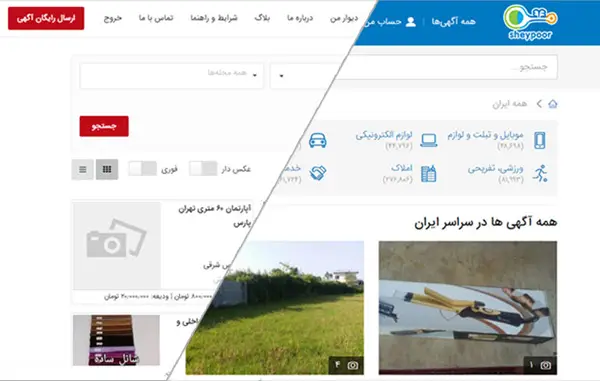This screenshot has height=381, width=600.
Task: Open the بلاگ menu item
Action: [x=262, y=18]
